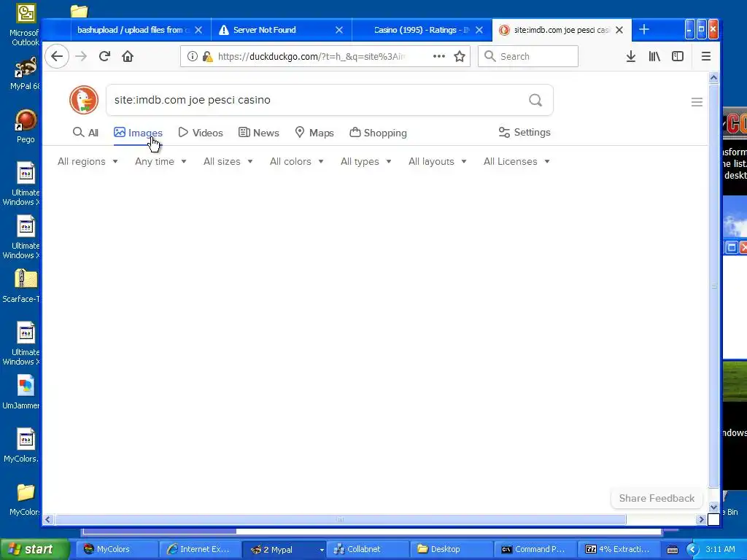This screenshot has height=560, width=747.
Task: Switch to the bashupload tab
Action: pyautogui.click(x=133, y=30)
